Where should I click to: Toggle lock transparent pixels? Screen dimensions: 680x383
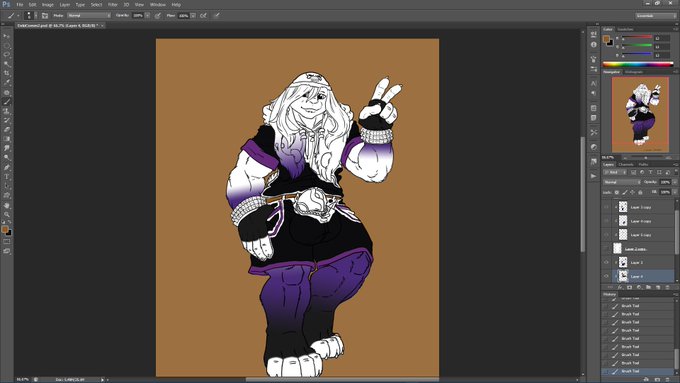[x=617, y=192]
